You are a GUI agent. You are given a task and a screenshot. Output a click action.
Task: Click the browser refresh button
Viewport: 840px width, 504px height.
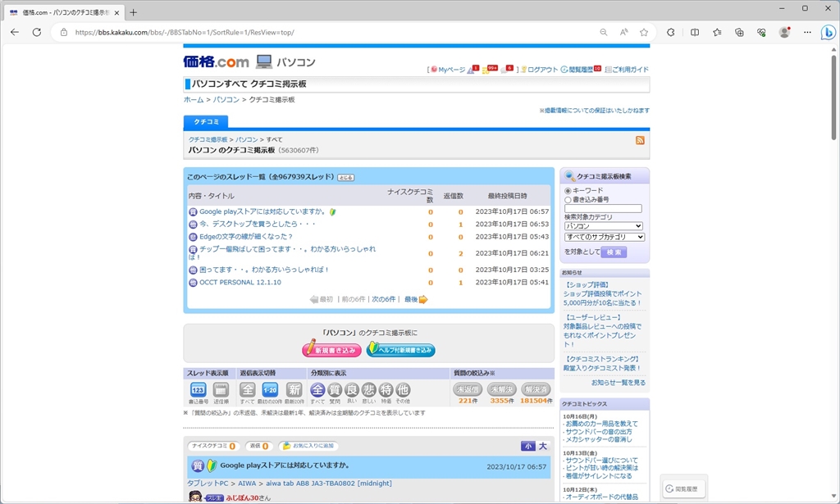37,32
